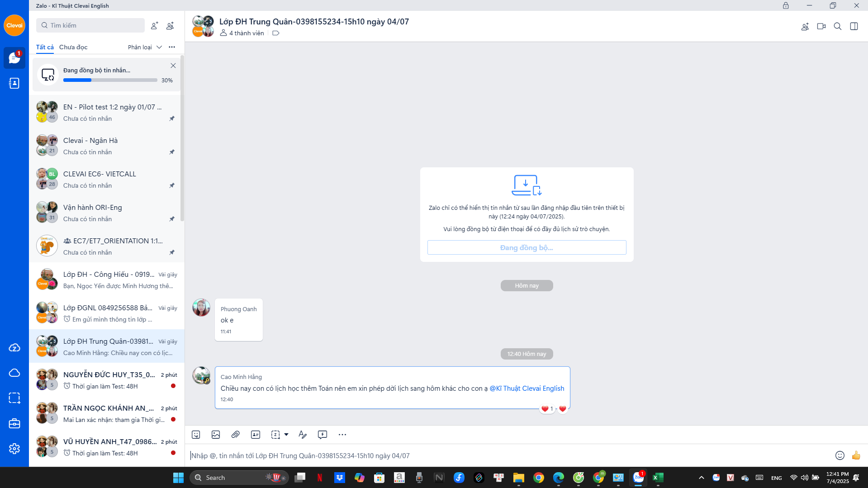
Task: Add a heart reaction to Cao Minh Hằng's message
Action: [x=563, y=409]
